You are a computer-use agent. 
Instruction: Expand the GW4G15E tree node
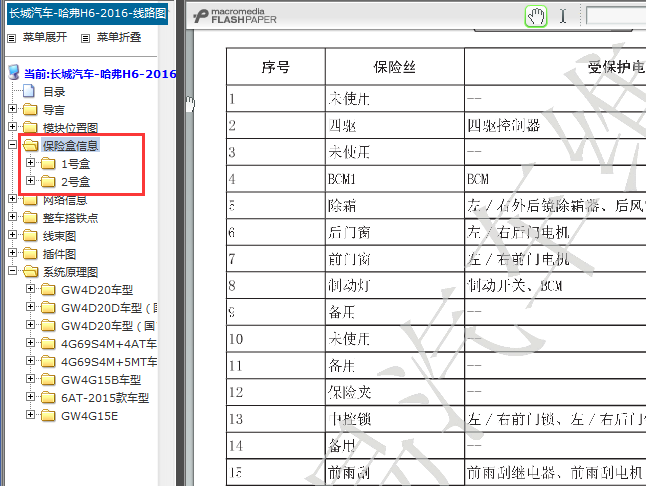tap(30, 415)
